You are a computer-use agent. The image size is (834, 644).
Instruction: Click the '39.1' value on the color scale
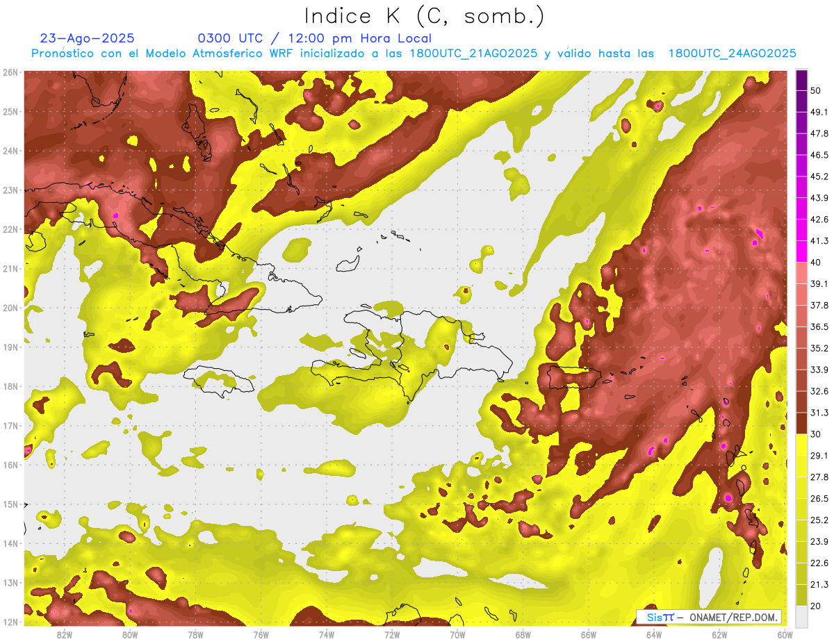[819, 283]
